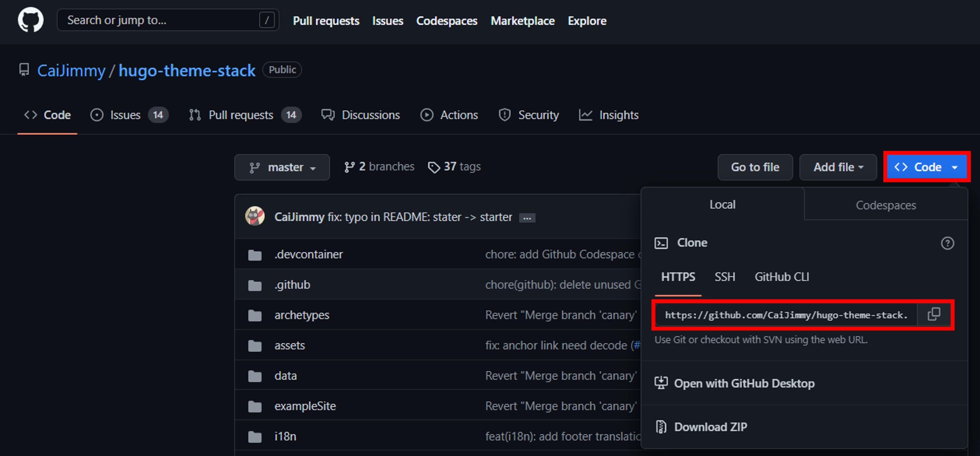Click the Go to file button
This screenshot has height=456, width=980.
tap(755, 167)
